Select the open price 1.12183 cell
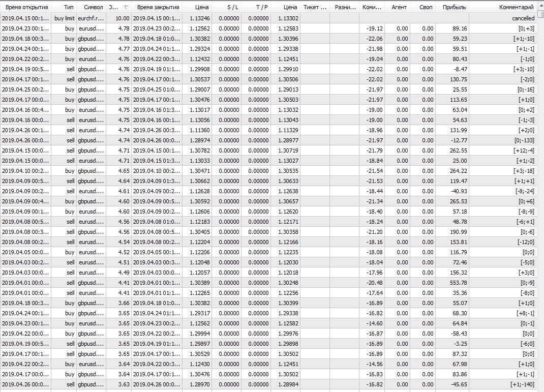 coord(197,222)
